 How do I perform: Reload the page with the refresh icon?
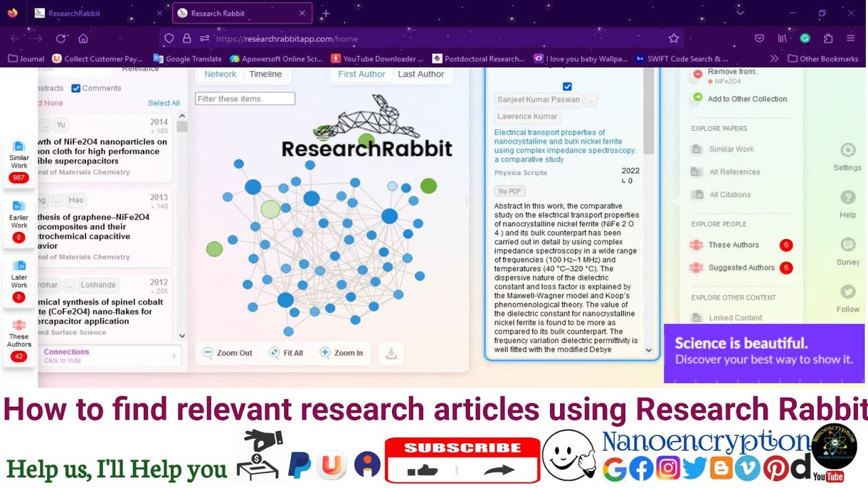point(61,39)
